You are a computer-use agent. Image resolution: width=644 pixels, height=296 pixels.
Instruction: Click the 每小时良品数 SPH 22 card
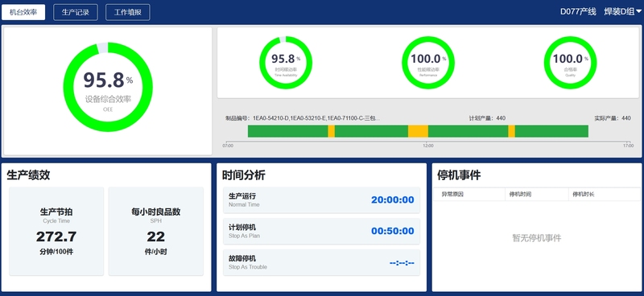point(155,231)
